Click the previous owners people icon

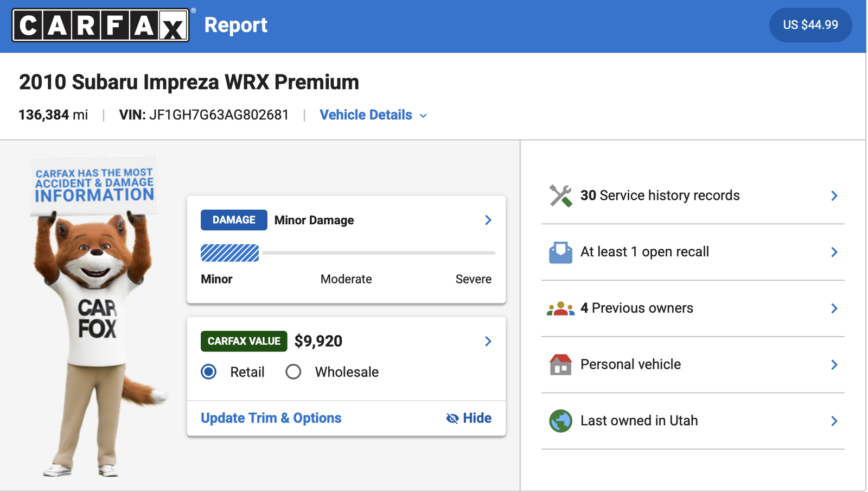pyautogui.click(x=560, y=308)
